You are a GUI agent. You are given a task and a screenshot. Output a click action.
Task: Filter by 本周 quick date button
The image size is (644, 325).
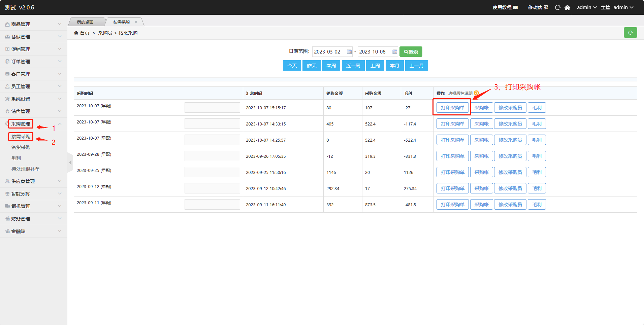331,66
